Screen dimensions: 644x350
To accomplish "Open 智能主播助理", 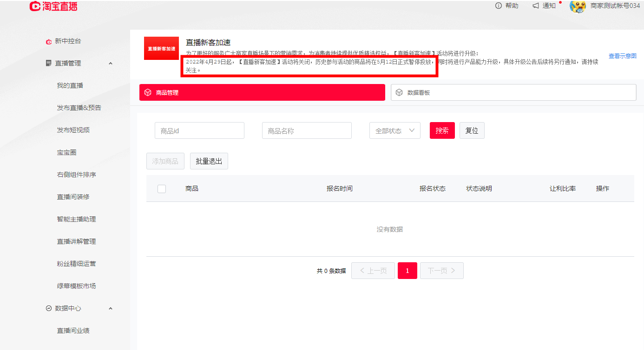I will (x=76, y=219).
